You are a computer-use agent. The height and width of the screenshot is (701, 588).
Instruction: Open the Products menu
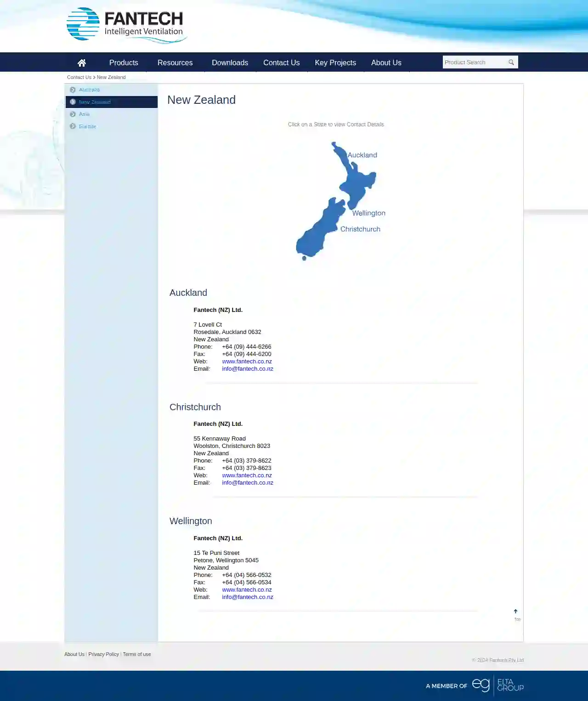pyautogui.click(x=124, y=63)
